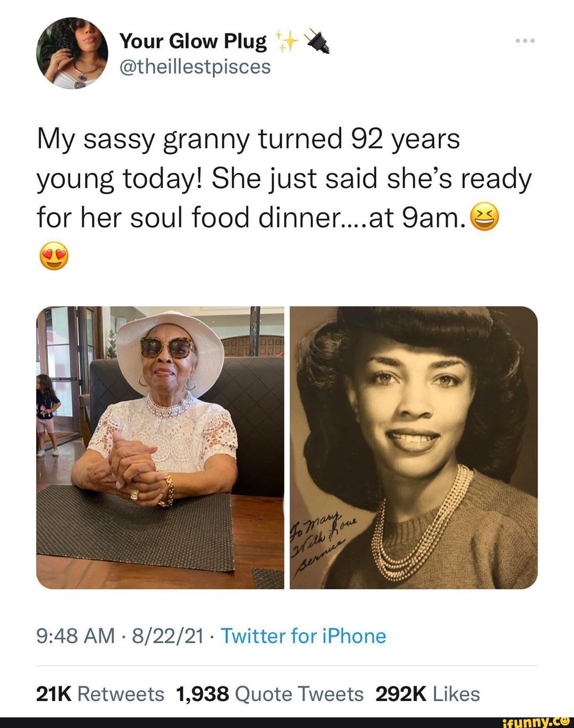The image size is (574, 728).
Task: Open the vintage sepia portrait photo
Action: [413, 447]
